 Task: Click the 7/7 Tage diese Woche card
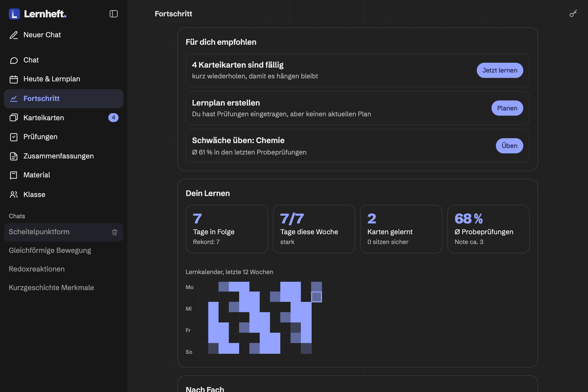point(314,229)
